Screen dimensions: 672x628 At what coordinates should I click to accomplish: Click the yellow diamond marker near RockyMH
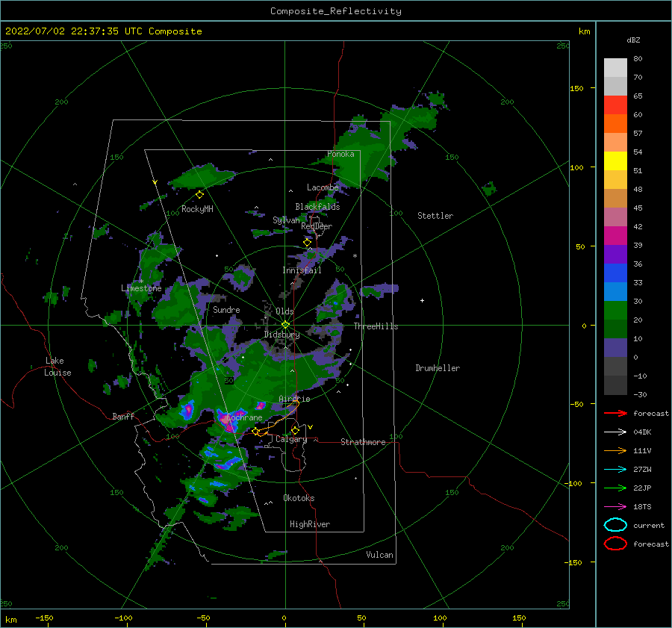tap(199, 195)
